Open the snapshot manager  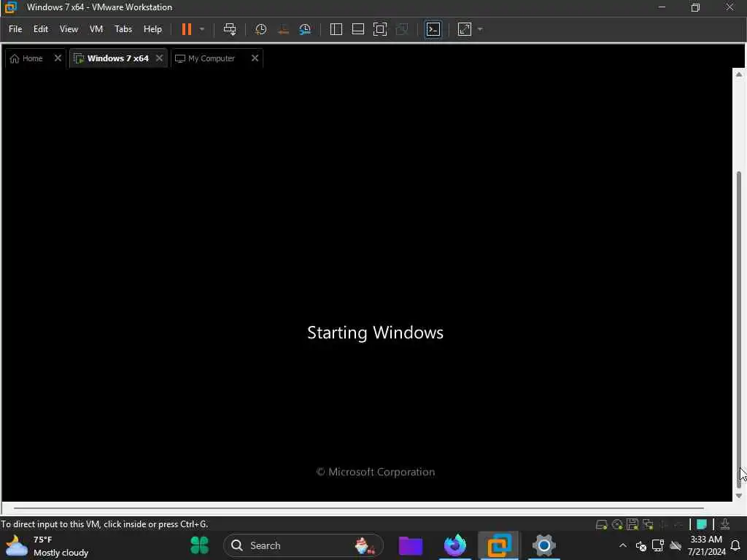click(x=305, y=29)
